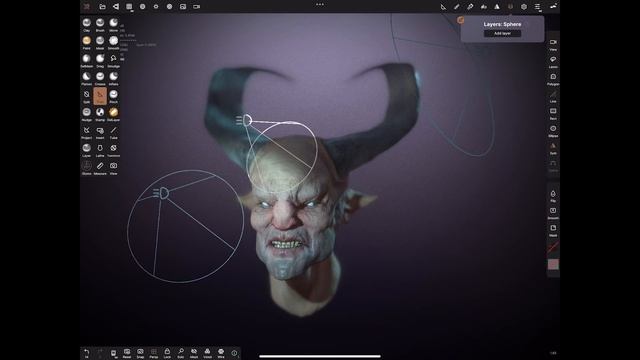Select Rect selection shape

553,113
